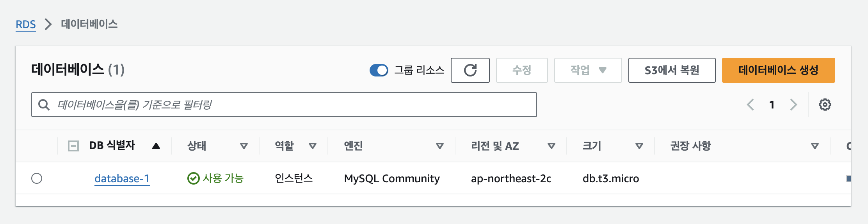Sort by 상태 column arrow
The width and height of the screenshot is (868, 224).
tap(244, 146)
